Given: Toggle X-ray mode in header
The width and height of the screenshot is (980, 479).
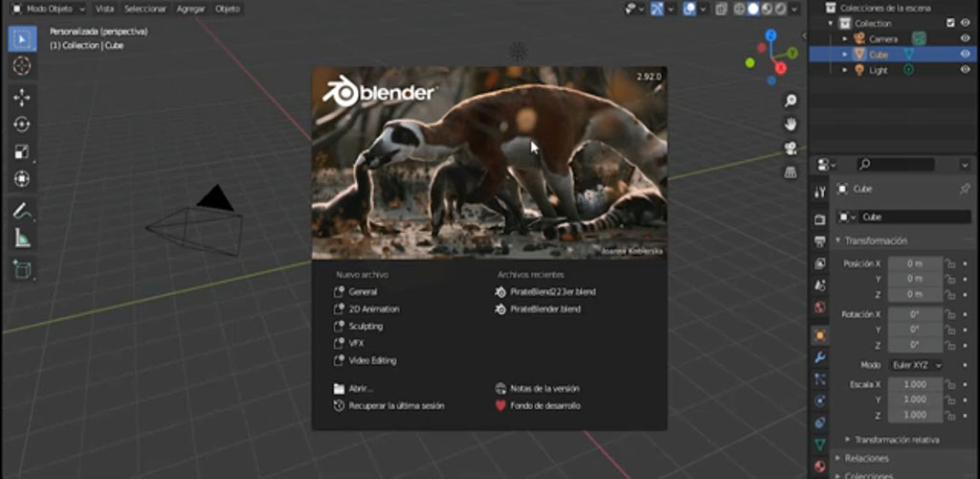Looking at the screenshot, I should [x=722, y=9].
